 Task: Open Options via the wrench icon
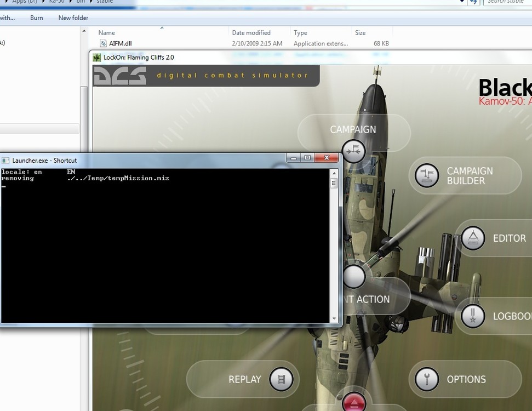click(426, 379)
